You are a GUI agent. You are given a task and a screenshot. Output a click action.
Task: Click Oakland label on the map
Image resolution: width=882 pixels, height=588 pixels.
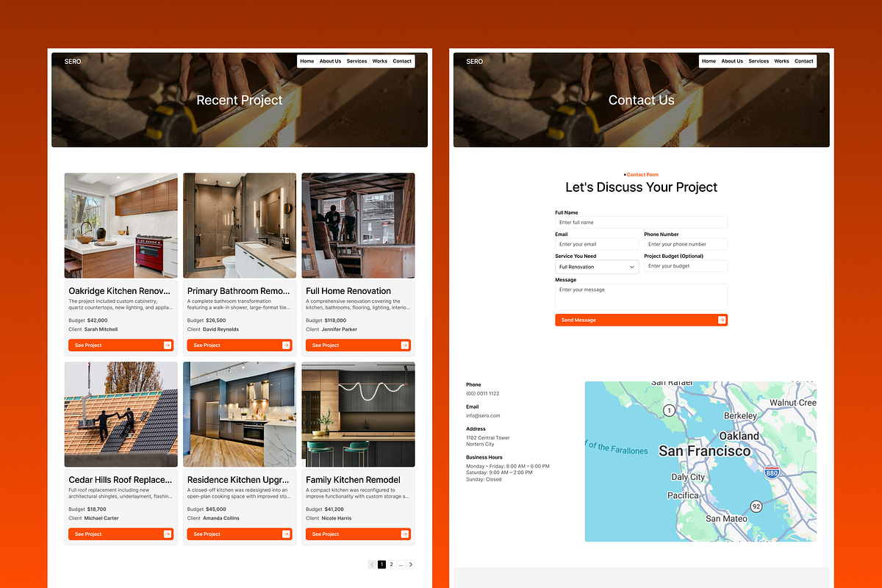coord(739,436)
